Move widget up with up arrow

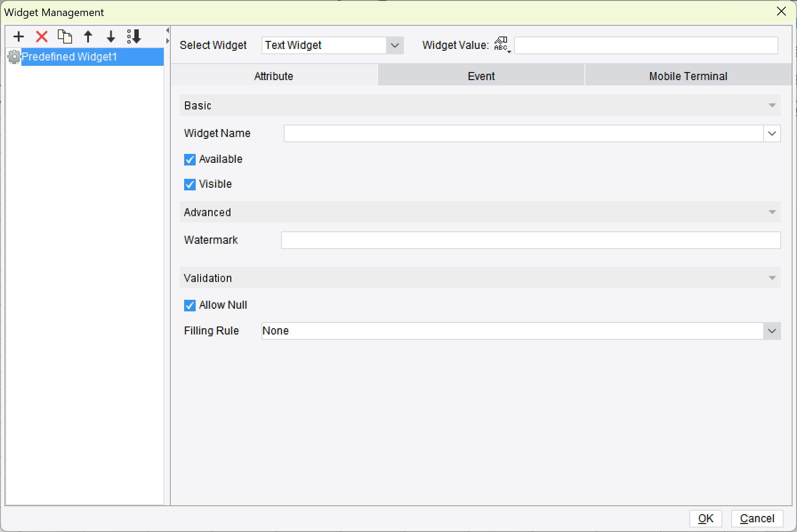[x=88, y=36]
